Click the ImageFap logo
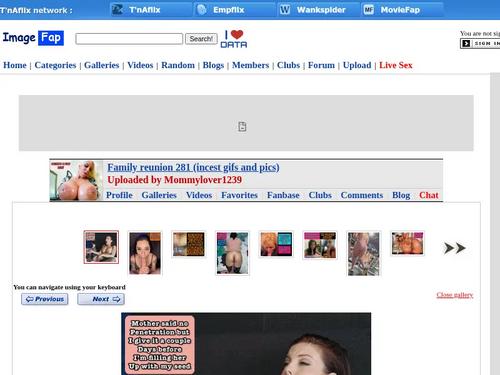 33,38
